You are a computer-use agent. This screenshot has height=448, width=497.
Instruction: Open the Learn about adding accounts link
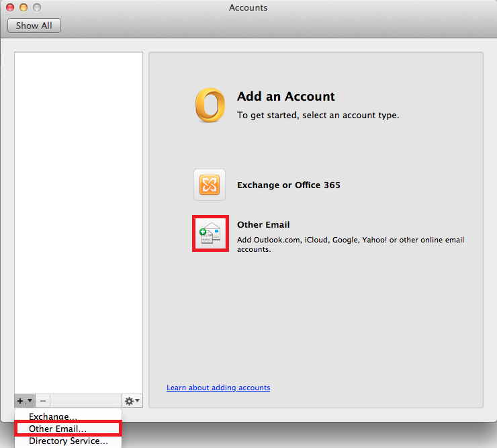coord(218,388)
